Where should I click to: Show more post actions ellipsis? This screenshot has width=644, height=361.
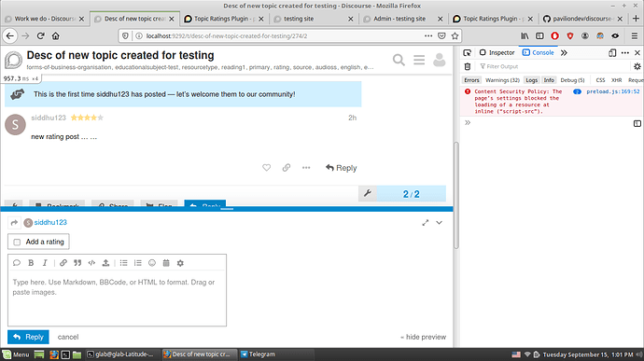306,168
